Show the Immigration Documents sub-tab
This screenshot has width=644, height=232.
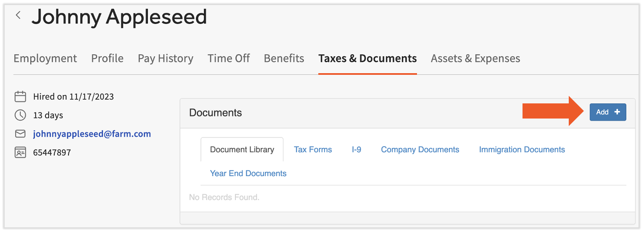click(522, 150)
